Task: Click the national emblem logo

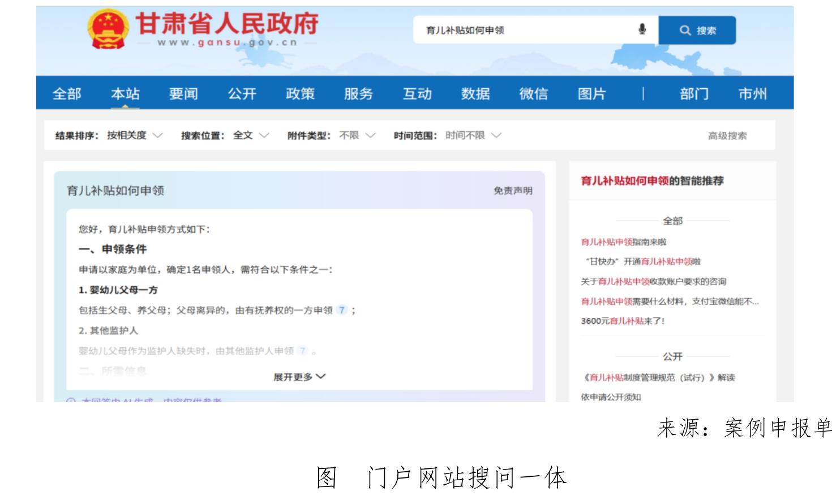Action: [x=108, y=28]
